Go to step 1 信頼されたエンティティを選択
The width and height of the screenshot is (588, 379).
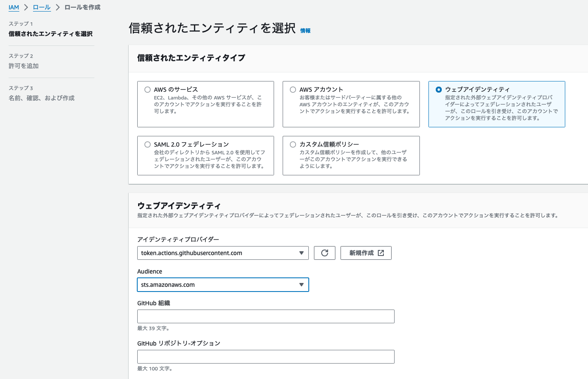[x=51, y=34]
